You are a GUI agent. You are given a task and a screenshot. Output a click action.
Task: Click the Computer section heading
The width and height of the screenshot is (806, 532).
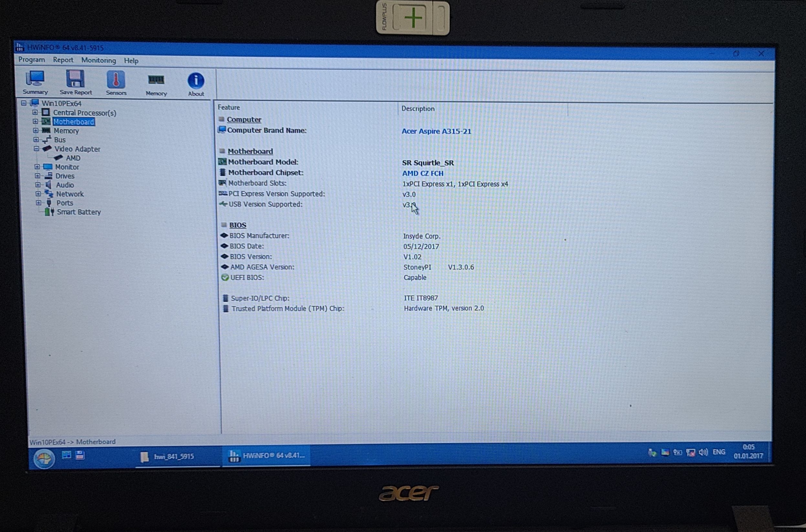click(244, 120)
